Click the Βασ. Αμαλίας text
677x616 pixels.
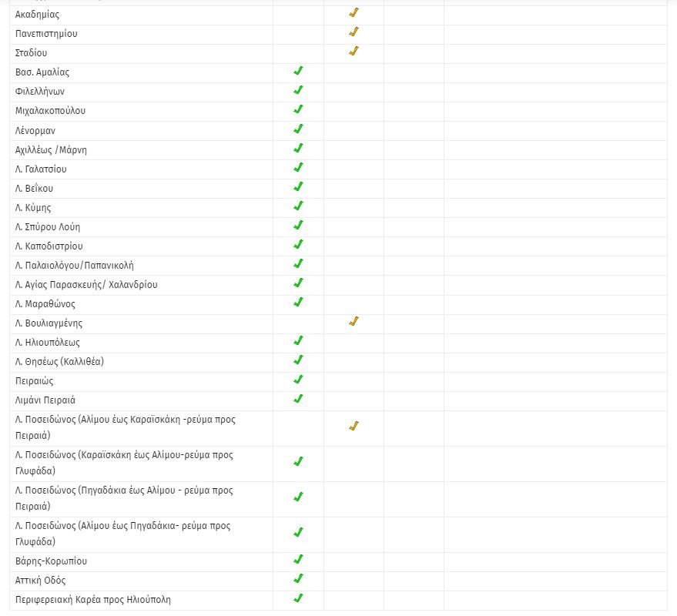[42, 72]
